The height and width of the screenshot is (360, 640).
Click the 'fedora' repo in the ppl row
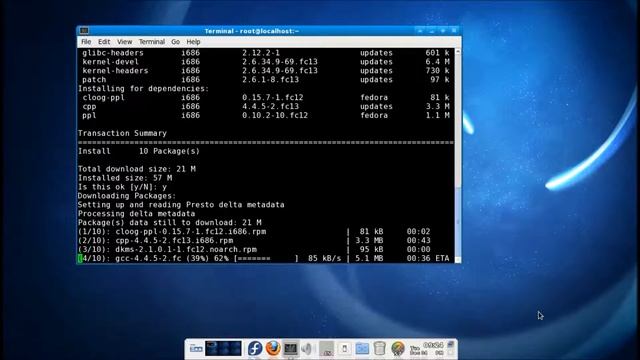click(374, 116)
